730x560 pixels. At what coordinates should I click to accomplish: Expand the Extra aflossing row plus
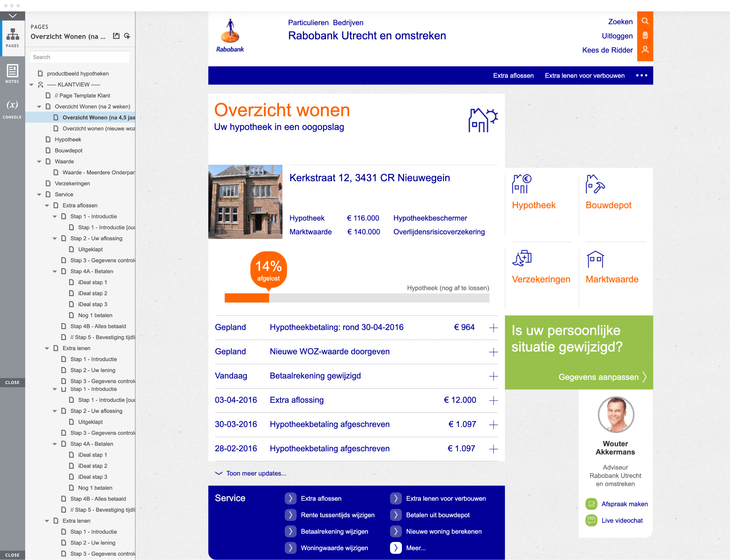click(x=493, y=400)
